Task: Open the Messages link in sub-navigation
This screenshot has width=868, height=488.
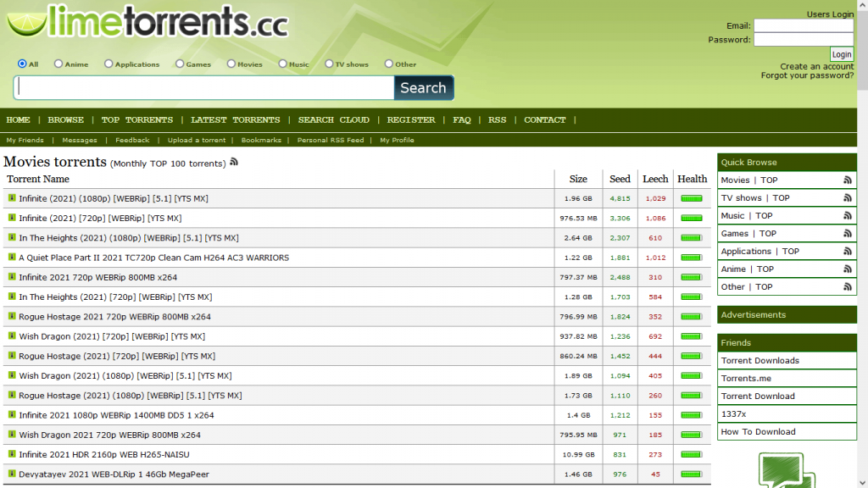Action: tap(80, 140)
